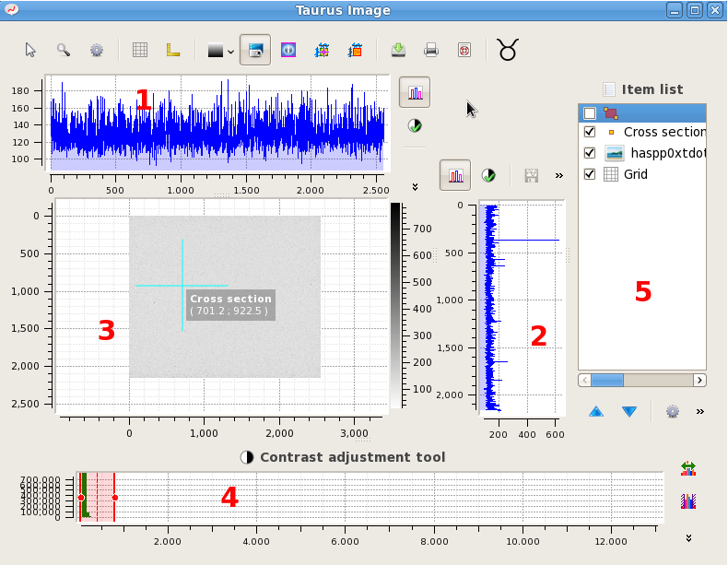Viewport: 728px width, 565px height.
Task: Click the Contrast adjustment tool title
Action: pyautogui.click(x=352, y=457)
